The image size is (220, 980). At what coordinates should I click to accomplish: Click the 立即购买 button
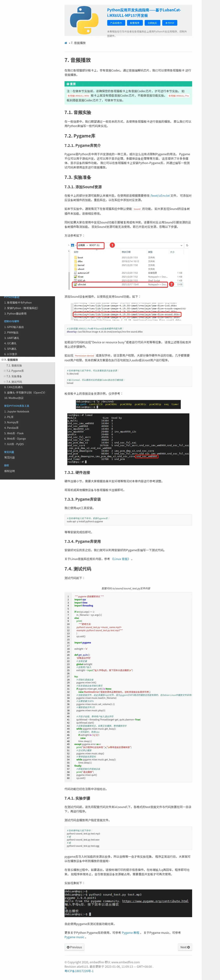click(x=152, y=23)
